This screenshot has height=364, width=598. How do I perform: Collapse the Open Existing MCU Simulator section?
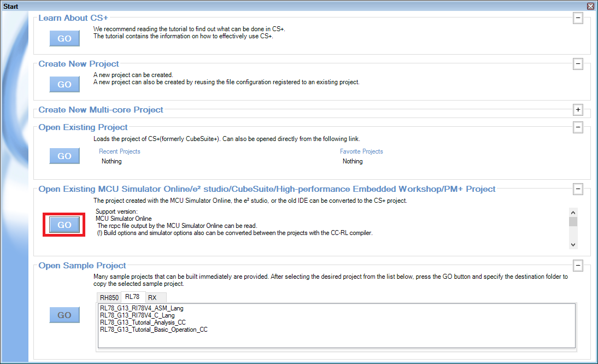pyautogui.click(x=578, y=189)
